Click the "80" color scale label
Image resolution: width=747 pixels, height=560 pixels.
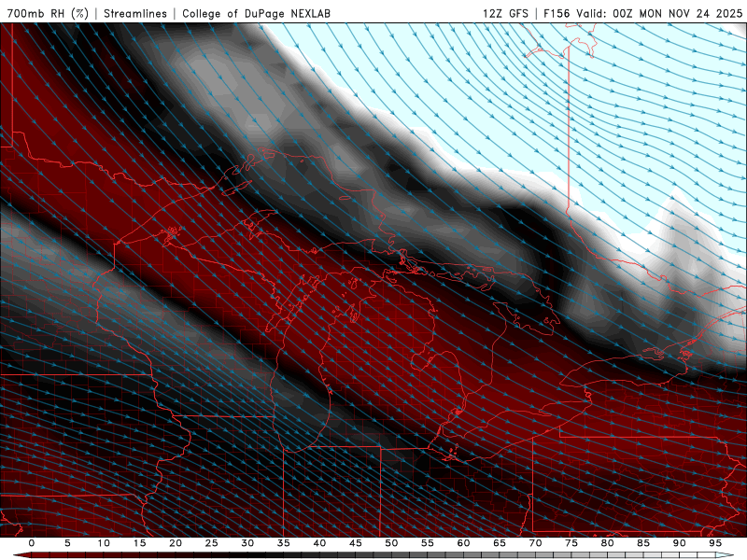(x=607, y=543)
